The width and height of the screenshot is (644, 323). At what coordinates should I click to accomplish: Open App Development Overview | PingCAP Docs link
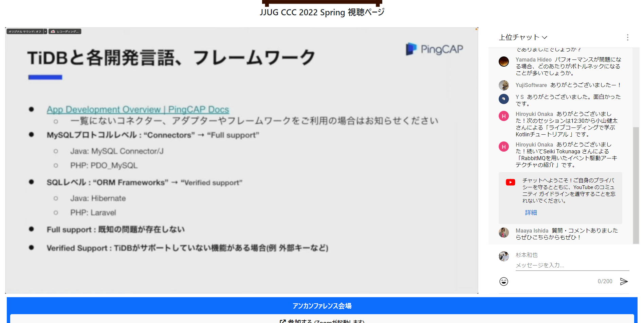[138, 109]
